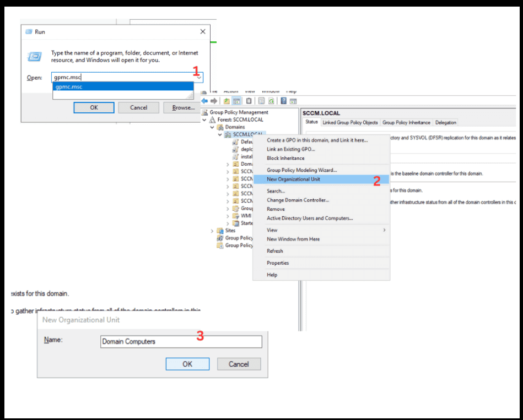Switch to the Delegation tab

tap(445, 122)
